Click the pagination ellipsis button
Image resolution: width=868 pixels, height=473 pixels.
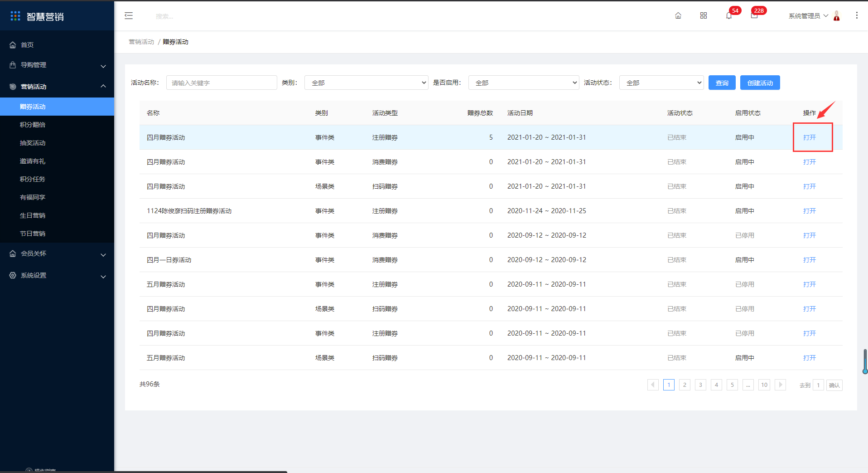(x=748, y=385)
